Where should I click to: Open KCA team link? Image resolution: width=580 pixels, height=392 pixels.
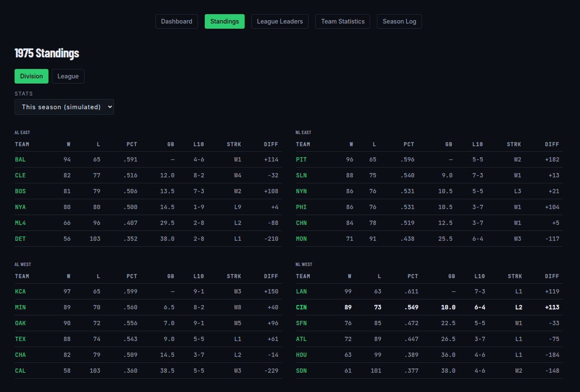click(x=20, y=291)
